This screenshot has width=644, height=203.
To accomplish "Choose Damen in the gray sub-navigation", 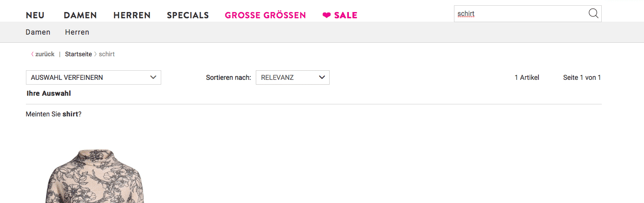I will [x=38, y=32].
